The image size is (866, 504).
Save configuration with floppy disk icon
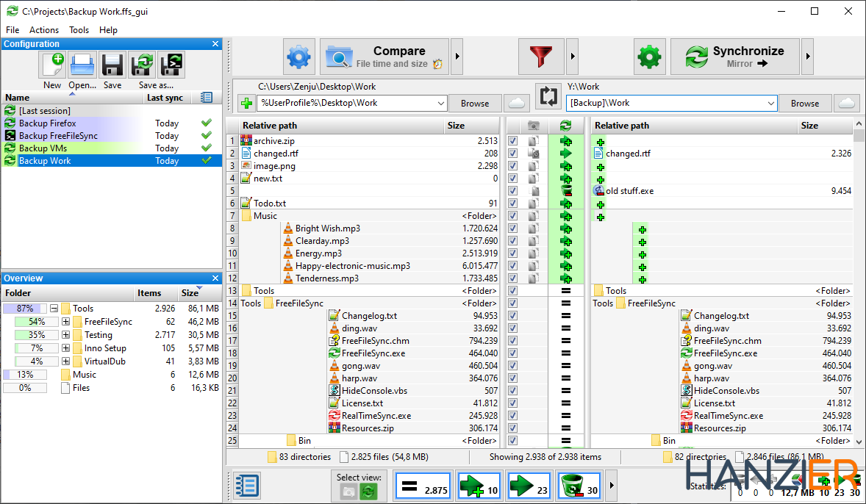click(x=112, y=65)
